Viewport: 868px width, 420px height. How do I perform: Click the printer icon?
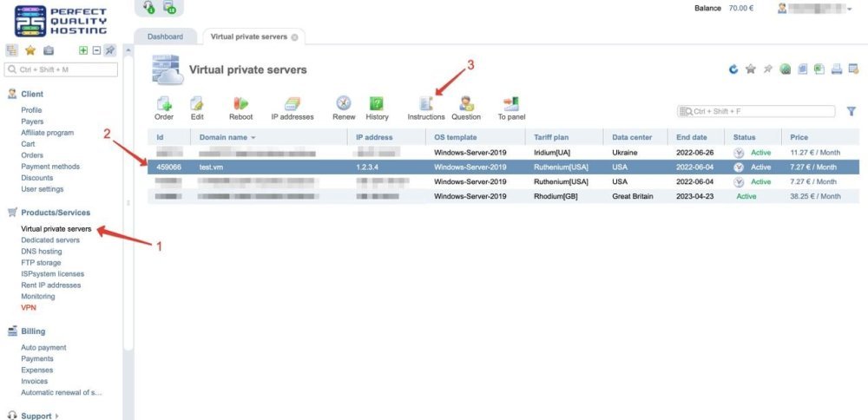(x=837, y=69)
